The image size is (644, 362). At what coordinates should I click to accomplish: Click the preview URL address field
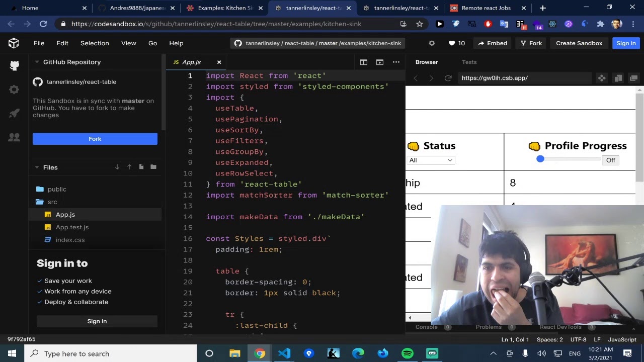(524, 78)
